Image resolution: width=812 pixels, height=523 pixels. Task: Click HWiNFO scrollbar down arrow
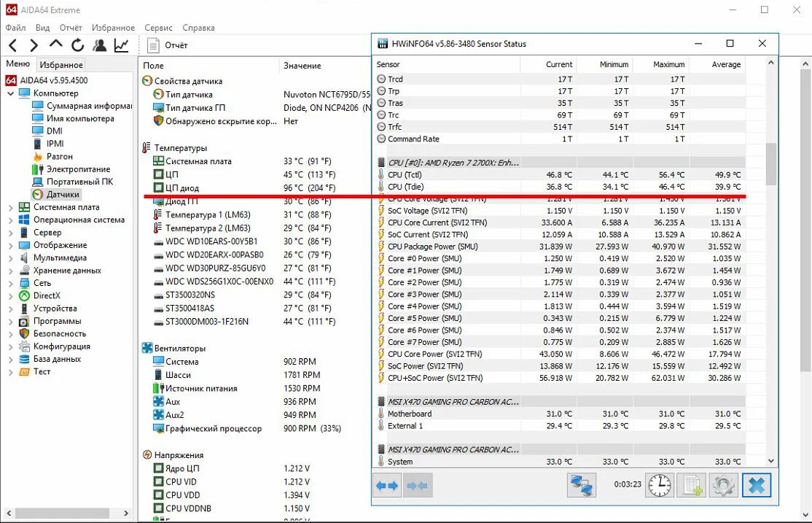[771, 461]
